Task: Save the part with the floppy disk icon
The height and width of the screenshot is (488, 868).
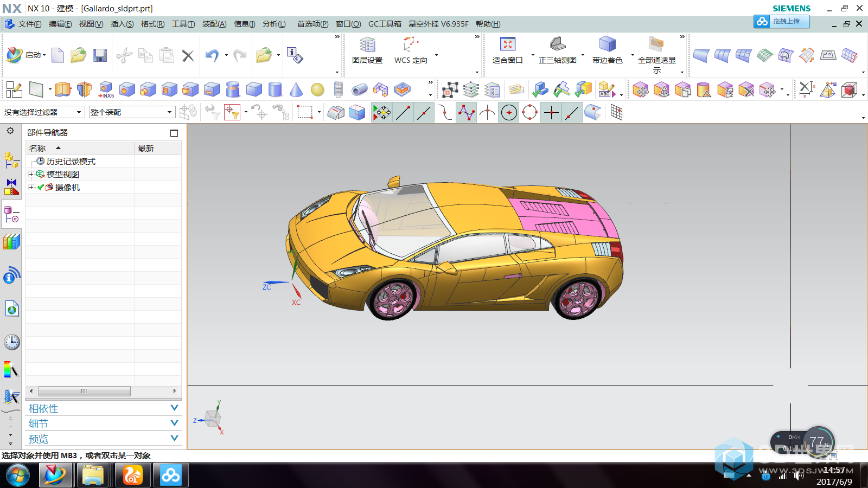Action: pos(100,55)
